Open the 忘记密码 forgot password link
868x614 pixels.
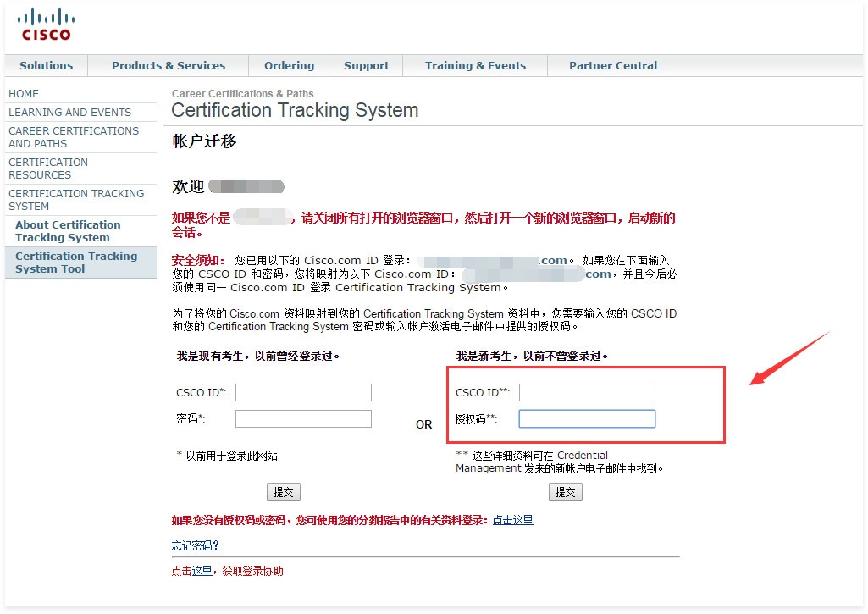coord(197,545)
